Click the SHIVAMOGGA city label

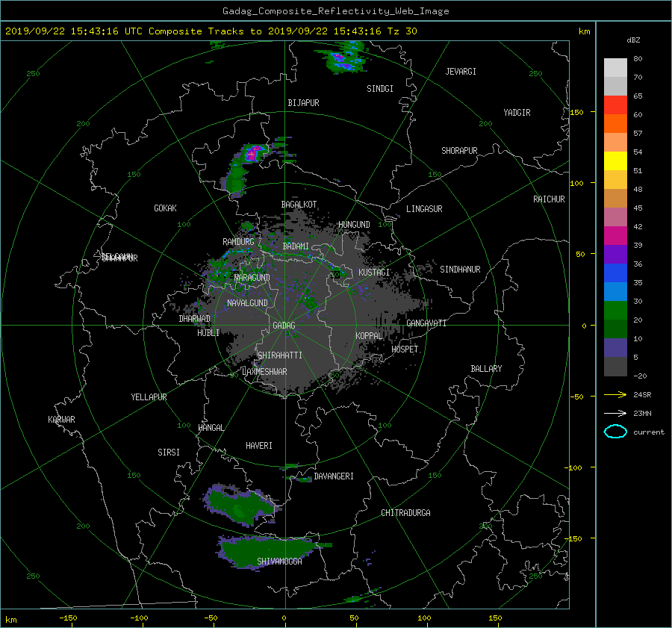pyautogui.click(x=279, y=562)
